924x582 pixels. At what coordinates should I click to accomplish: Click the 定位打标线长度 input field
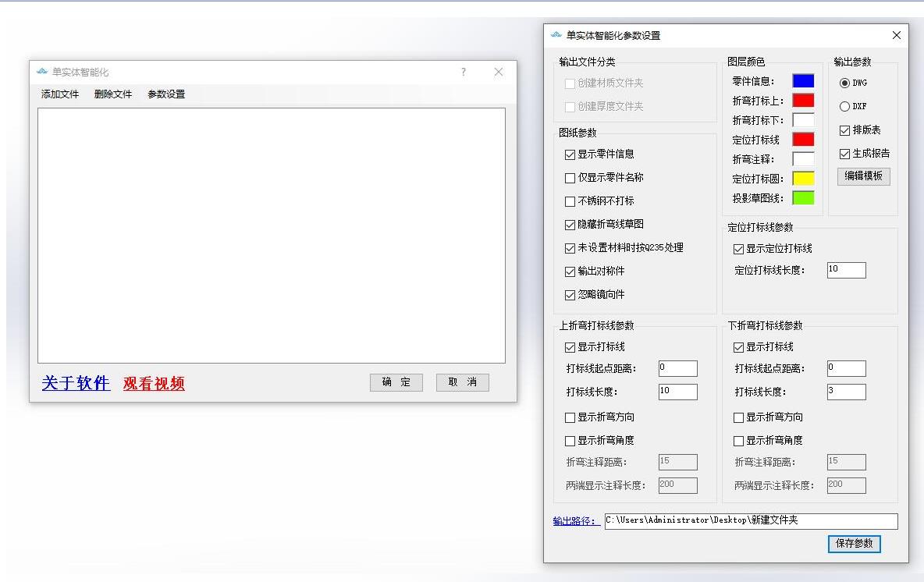(x=846, y=270)
